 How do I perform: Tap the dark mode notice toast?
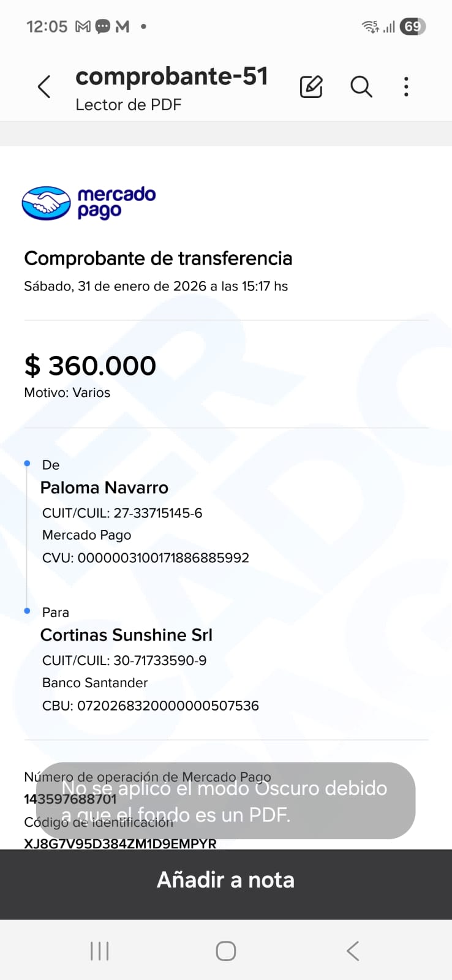tap(225, 801)
